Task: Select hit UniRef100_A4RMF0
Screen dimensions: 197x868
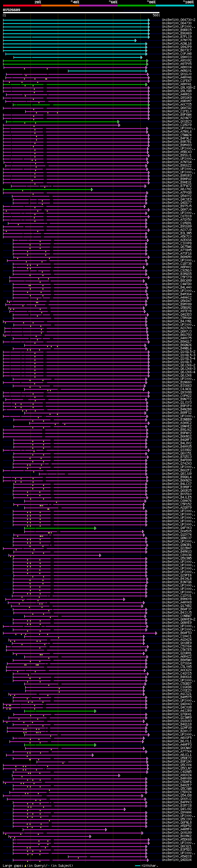Action: pyautogui.click(x=177, y=829)
